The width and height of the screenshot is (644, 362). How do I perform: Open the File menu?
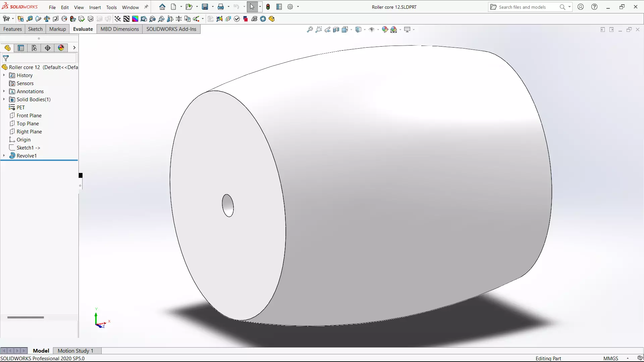52,7
